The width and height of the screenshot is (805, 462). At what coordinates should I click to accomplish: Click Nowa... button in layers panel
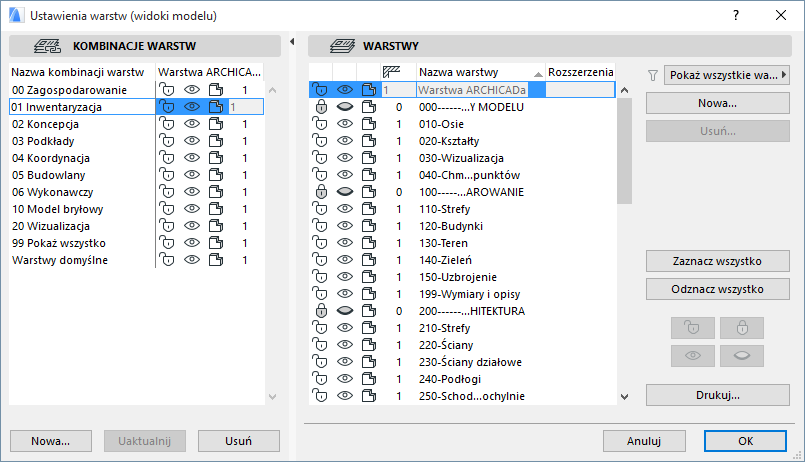[718, 103]
